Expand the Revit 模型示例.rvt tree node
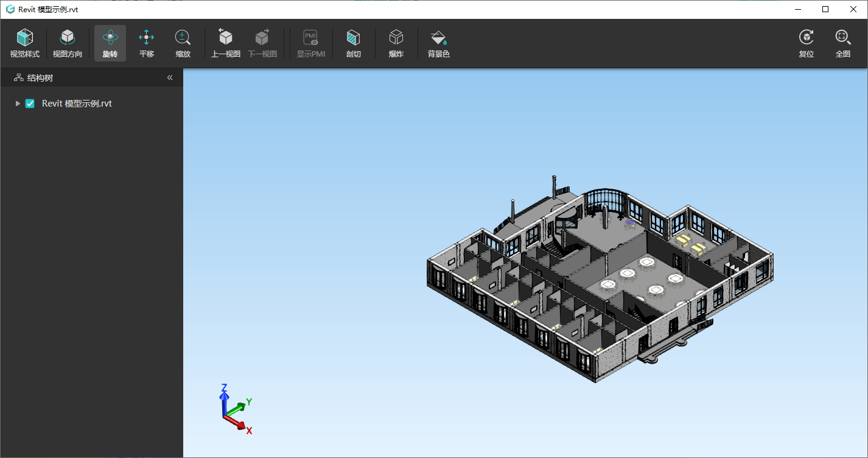 coord(18,104)
